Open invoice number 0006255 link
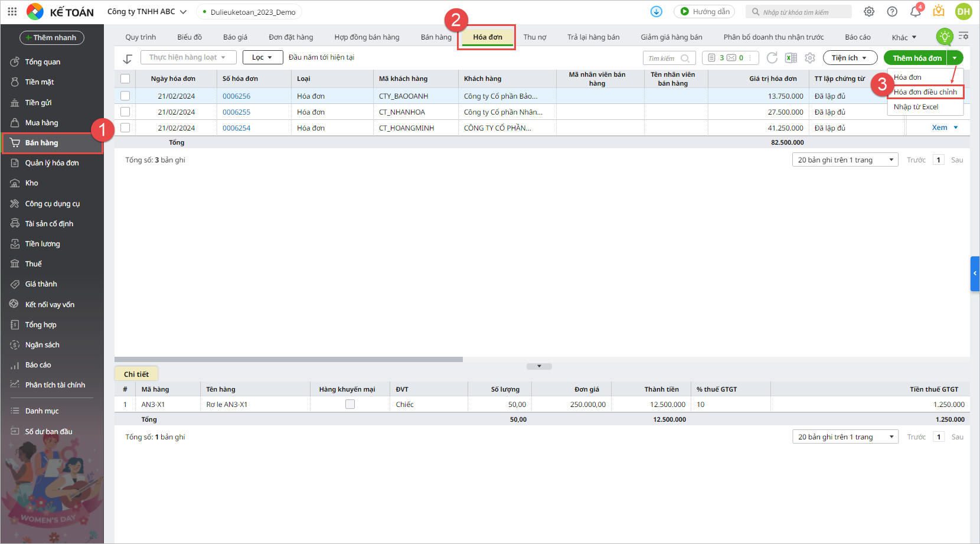This screenshot has height=544, width=980. (236, 112)
